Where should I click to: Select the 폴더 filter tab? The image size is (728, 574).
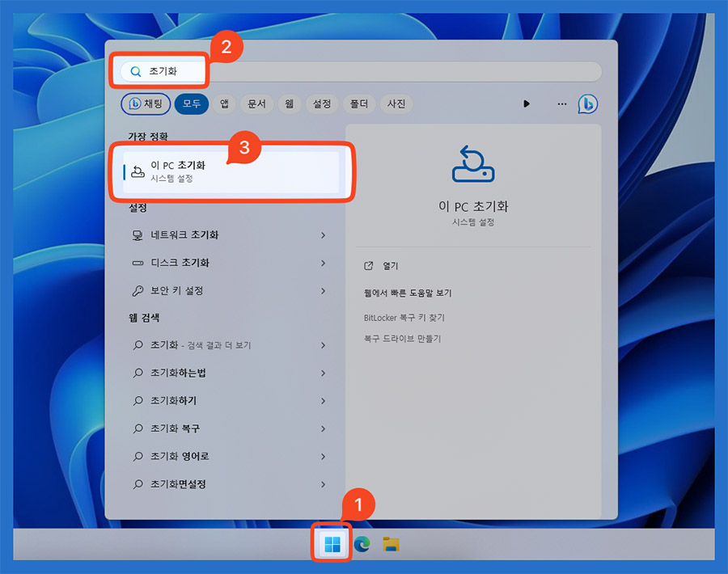point(359,103)
